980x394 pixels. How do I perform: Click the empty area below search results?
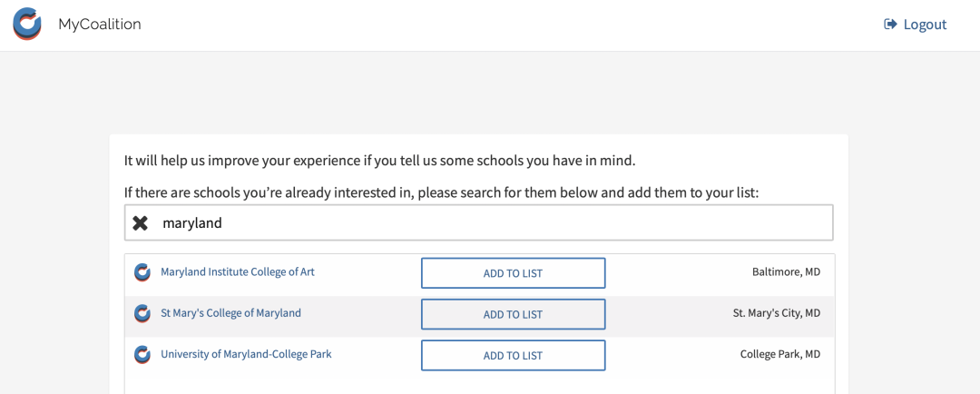[479, 385]
